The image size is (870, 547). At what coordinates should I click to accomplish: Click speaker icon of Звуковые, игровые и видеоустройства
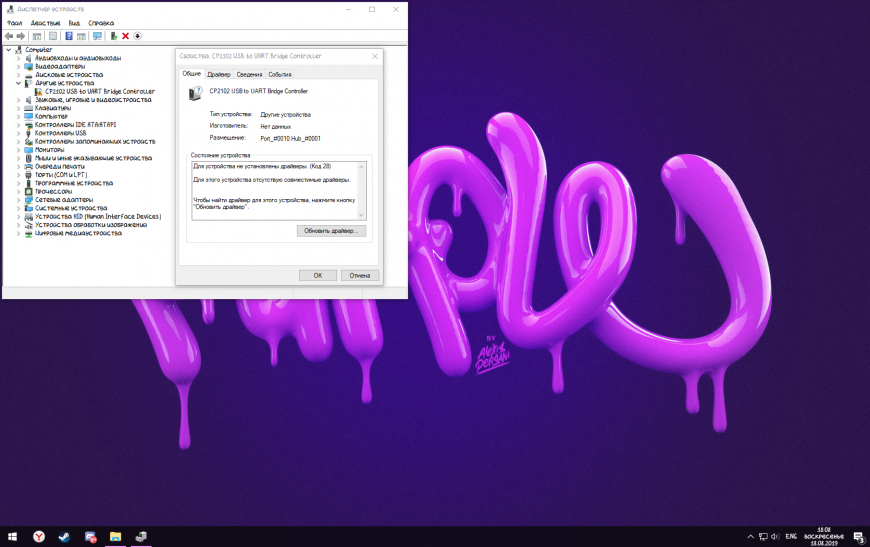[29, 99]
